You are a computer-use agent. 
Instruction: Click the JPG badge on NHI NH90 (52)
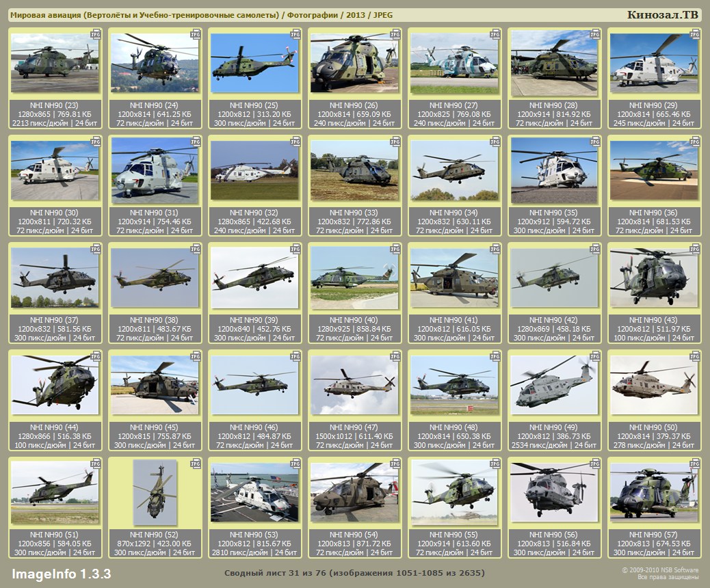coord(196,464)
